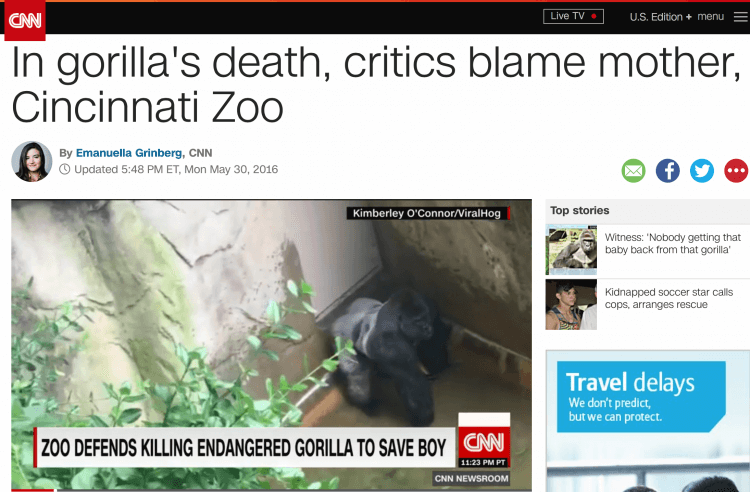Open more sharing options red icon
This screenshot has height=492, width=750.
click(736, 171)
